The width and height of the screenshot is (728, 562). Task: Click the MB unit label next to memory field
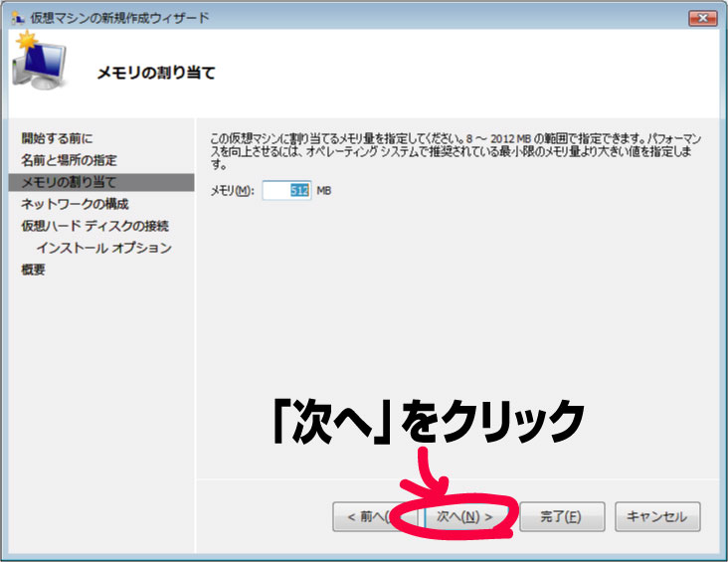pos(323,190)
